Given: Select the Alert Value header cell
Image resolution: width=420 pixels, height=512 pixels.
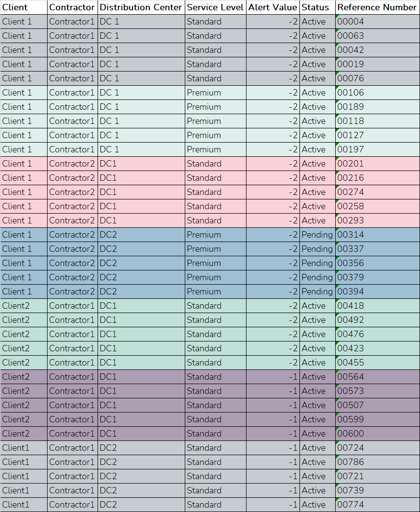Looking at the screenshot, I should [272, 7].
